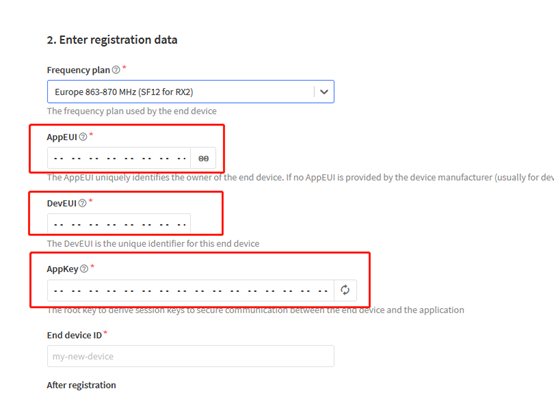
Task: Click the End device ID text field
Action: [x=191, y=356]
